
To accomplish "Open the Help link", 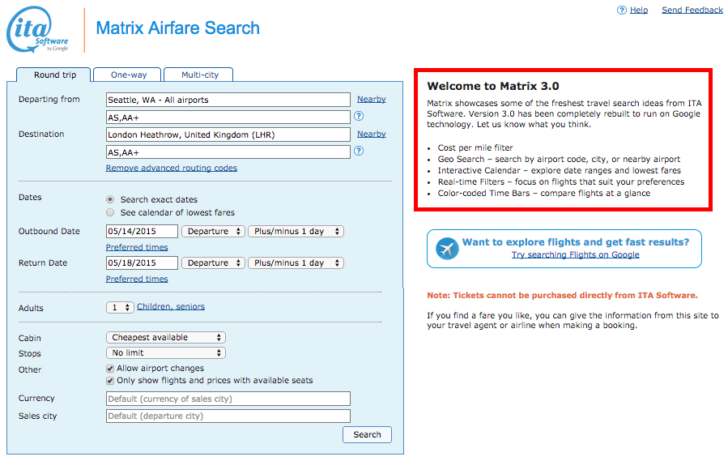I will coord(638,10).
